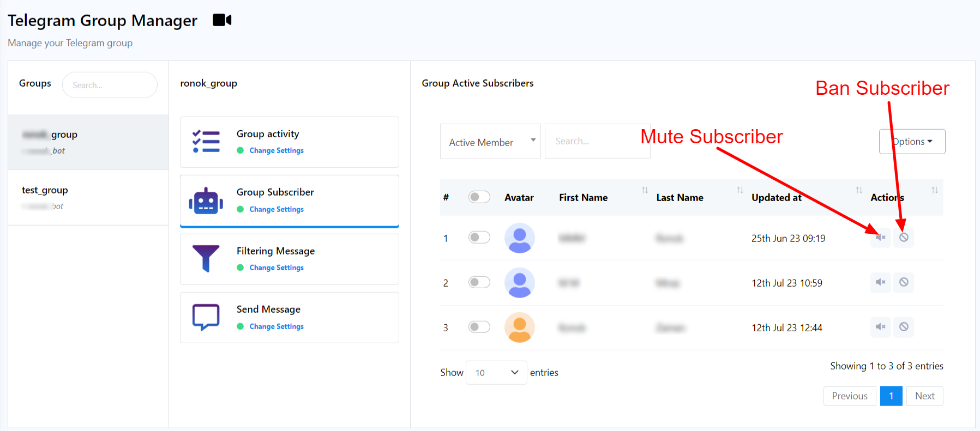This screenshot has height=431, width=980.
Task: Click the Group Subscriber robot icon
Action: [x=206, y=201]
